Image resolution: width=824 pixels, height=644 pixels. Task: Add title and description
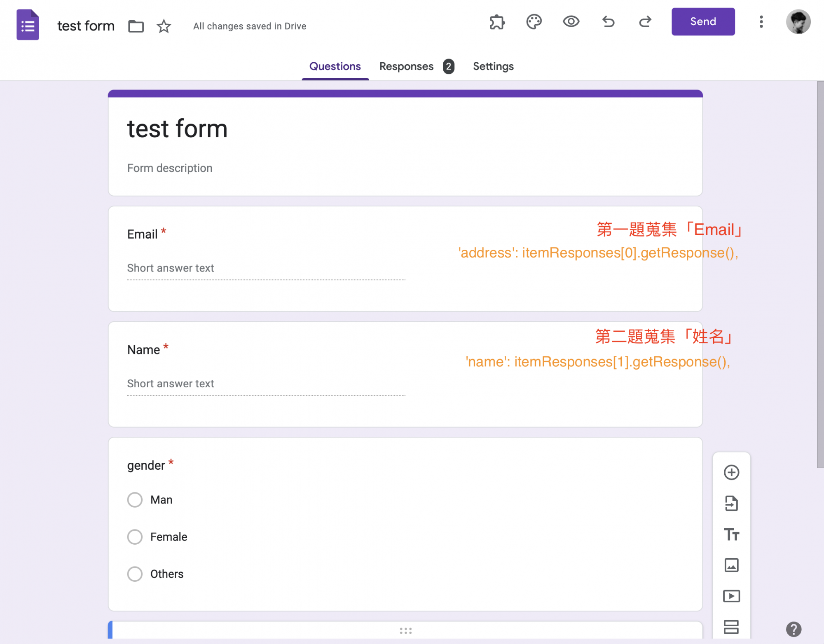click(731, 534)
